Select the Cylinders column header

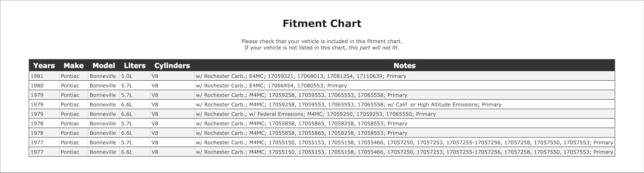(172, 66)
